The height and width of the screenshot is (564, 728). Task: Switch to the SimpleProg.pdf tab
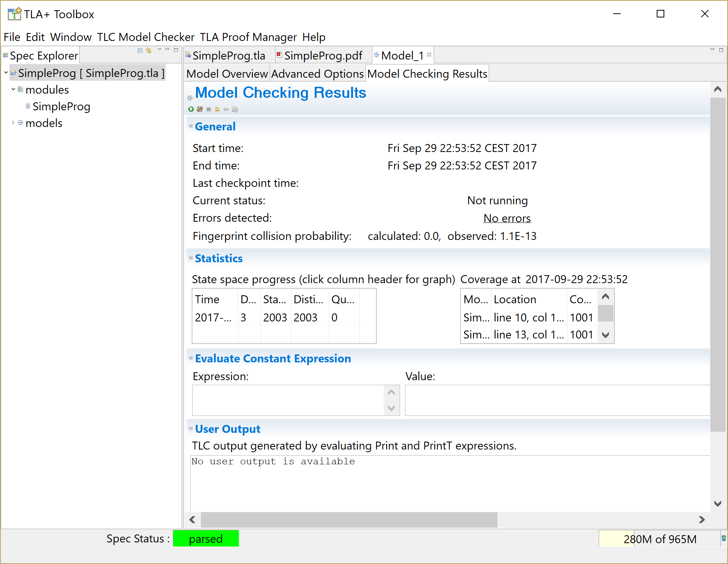pos(323,55)
